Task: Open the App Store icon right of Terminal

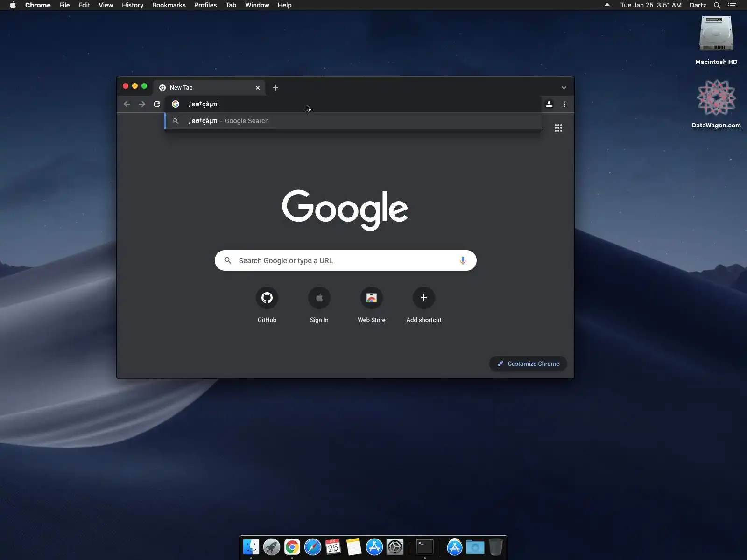Action: [x=455, y=547]
